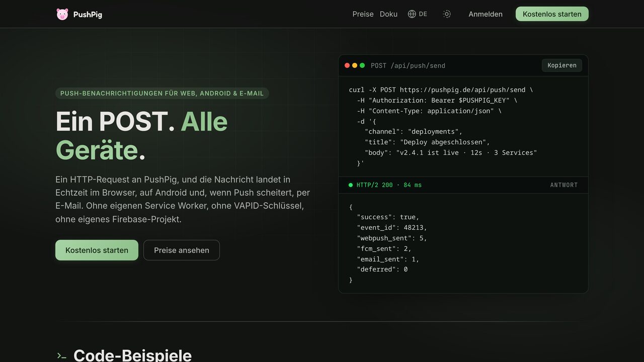This screenshot has width=644, height=362.
Task: Click the Preise ansehen button
Action: click(x=182, y=250)
